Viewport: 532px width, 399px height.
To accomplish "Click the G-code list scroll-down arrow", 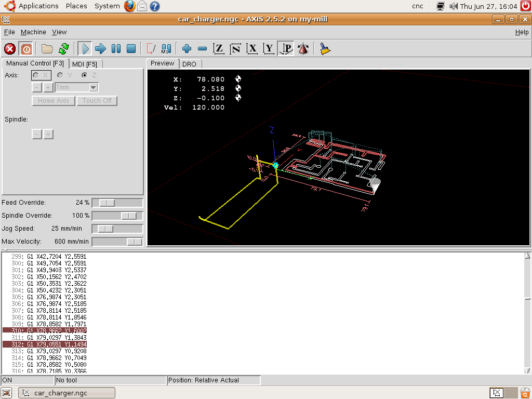I will pyautogui.click(x=527, y=370).
